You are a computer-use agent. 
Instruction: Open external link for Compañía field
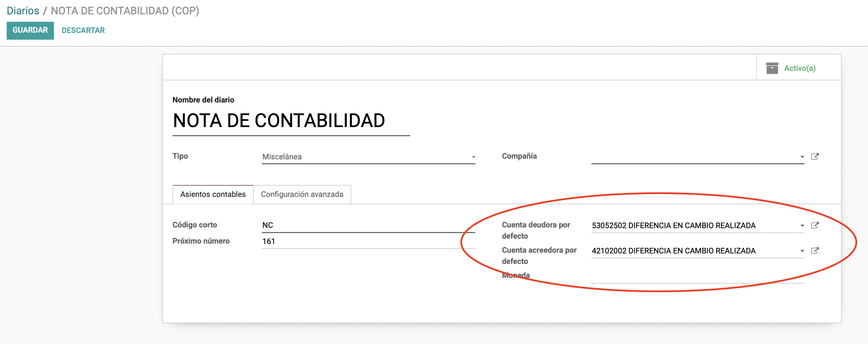pyautogui.click(x=815, y=157)
